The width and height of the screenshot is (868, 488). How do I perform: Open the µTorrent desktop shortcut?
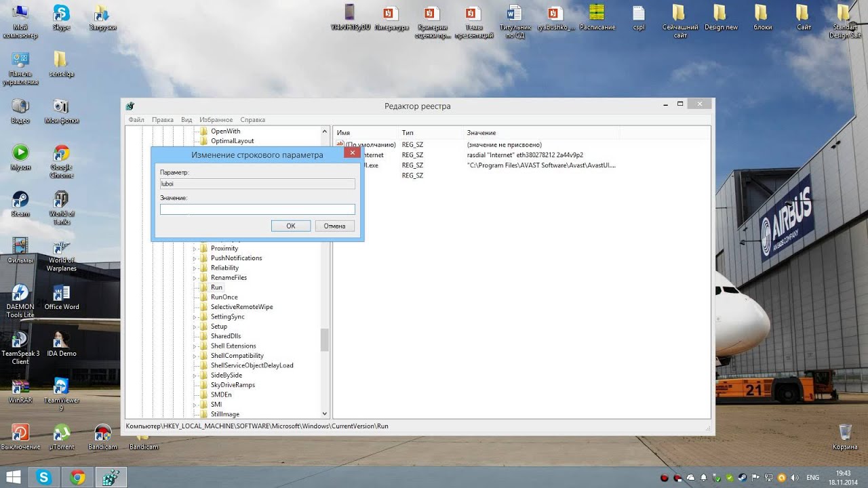pyautogui.click(x=61, y=437)
